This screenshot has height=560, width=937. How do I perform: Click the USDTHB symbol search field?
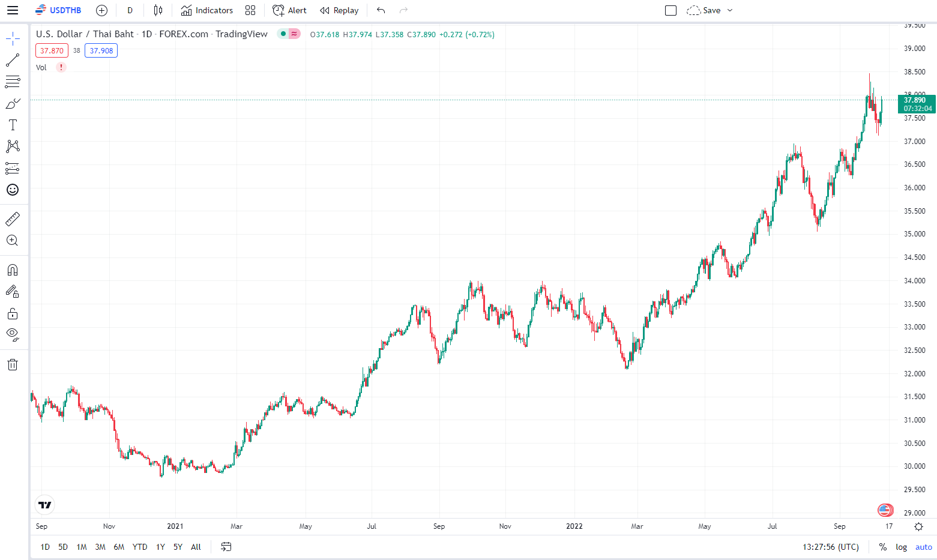click(x=59, y=10)
